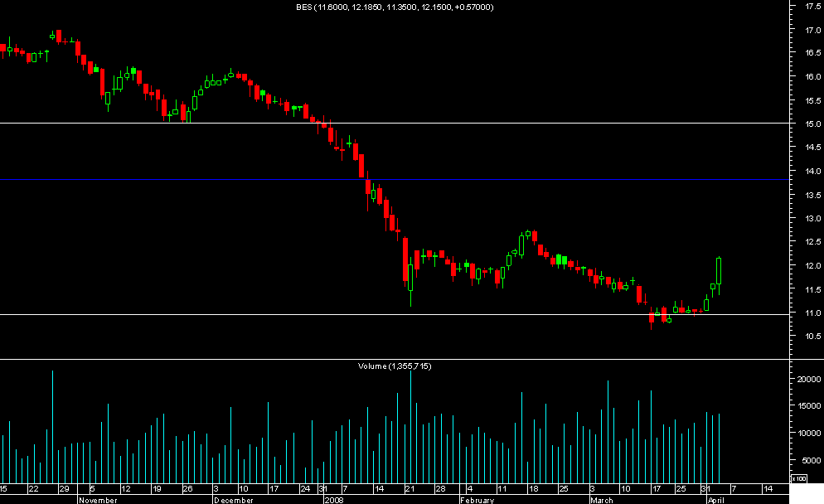Select the date label 18 on the time axis
This screenshot has height=504, width=824.
pos(533,489)
